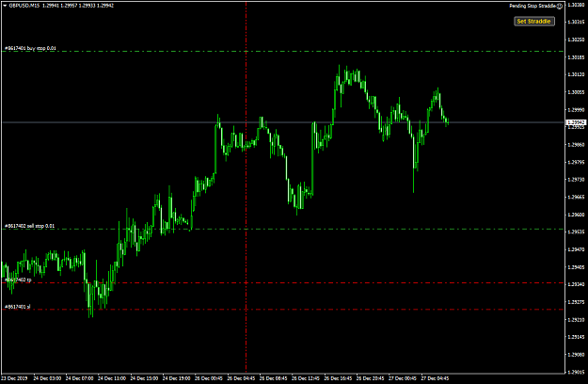The image size is (588, 384).
Task: Click the 1.30185 price scale label
Action: pos(576,57)
